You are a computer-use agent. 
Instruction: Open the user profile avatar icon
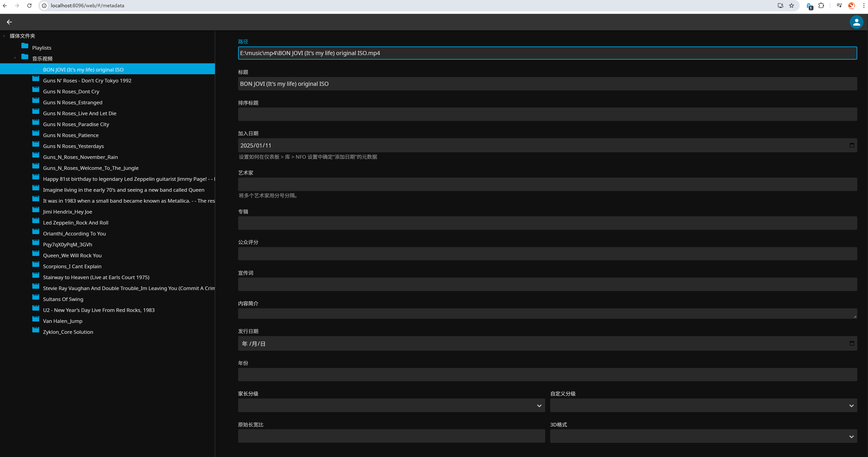[856, 22]
